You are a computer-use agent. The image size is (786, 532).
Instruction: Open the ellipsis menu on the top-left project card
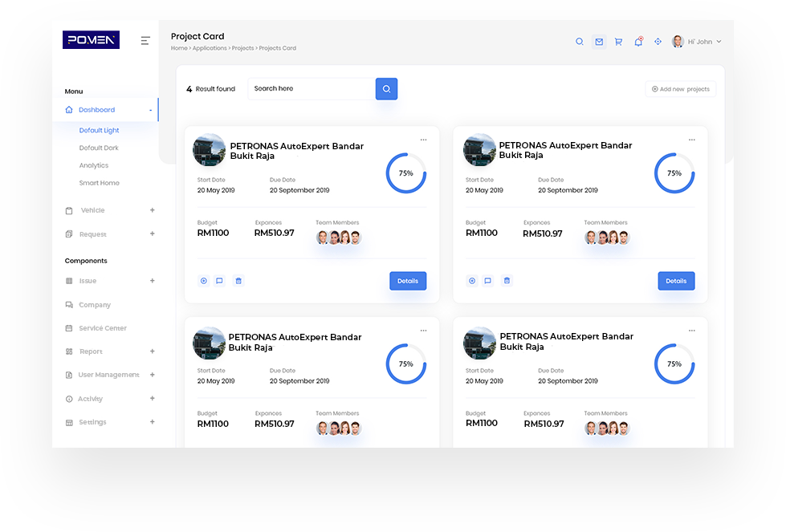(424, 140)
